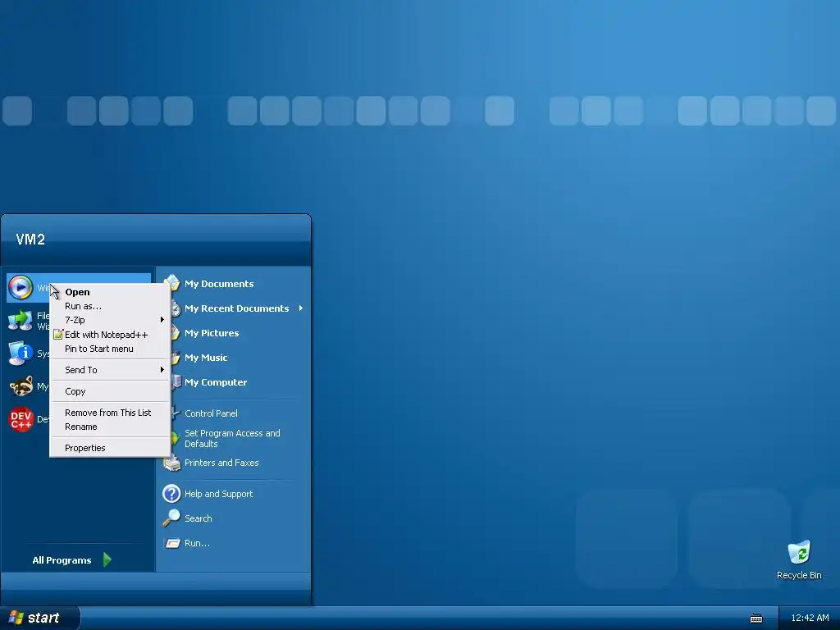Click the green All Programs arrow
The width and height of the screenshot is (840, 630).
tap(107, 559)
